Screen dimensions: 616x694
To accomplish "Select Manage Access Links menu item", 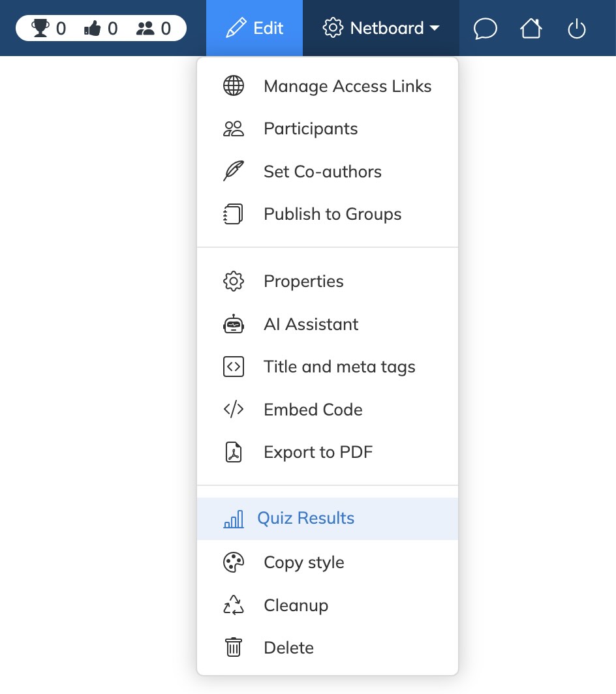I will [x=328, y=86].
